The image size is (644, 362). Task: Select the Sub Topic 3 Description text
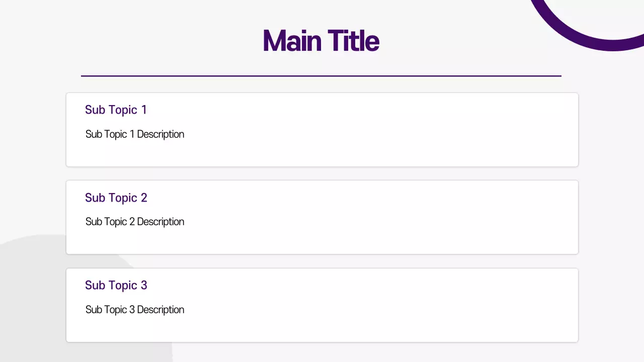click(135, 310)
